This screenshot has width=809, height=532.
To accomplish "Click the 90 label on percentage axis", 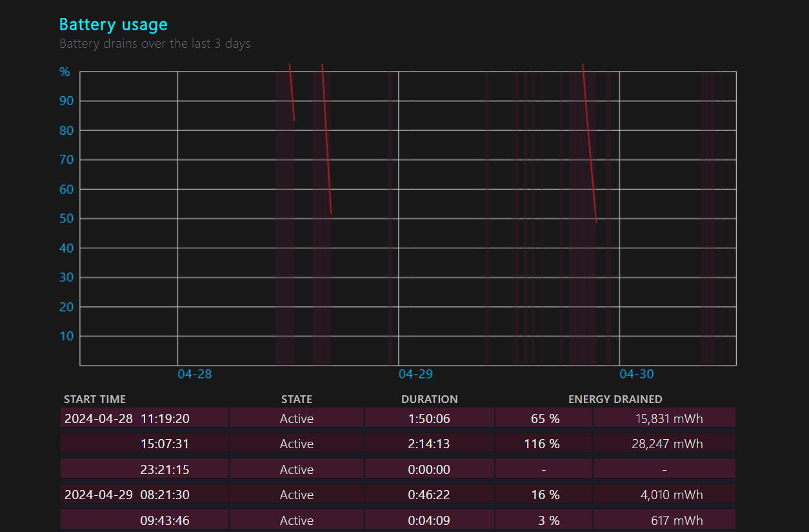I will (x=66, y=101).
